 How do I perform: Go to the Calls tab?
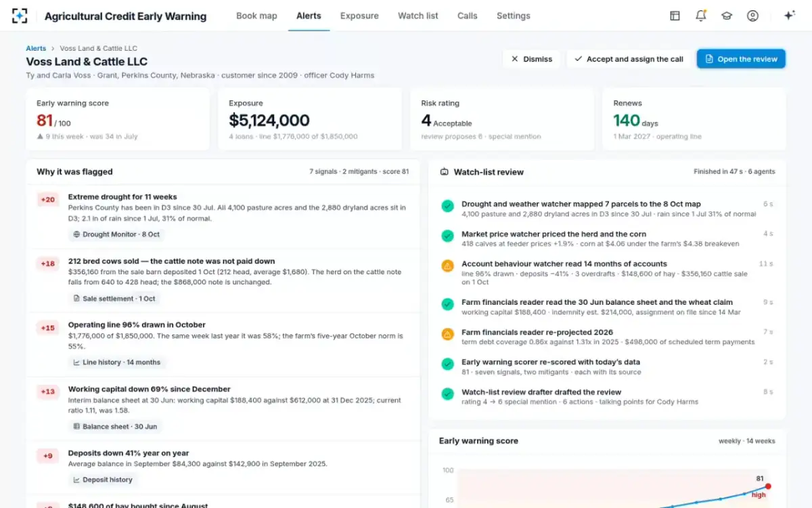click(467, 16)
